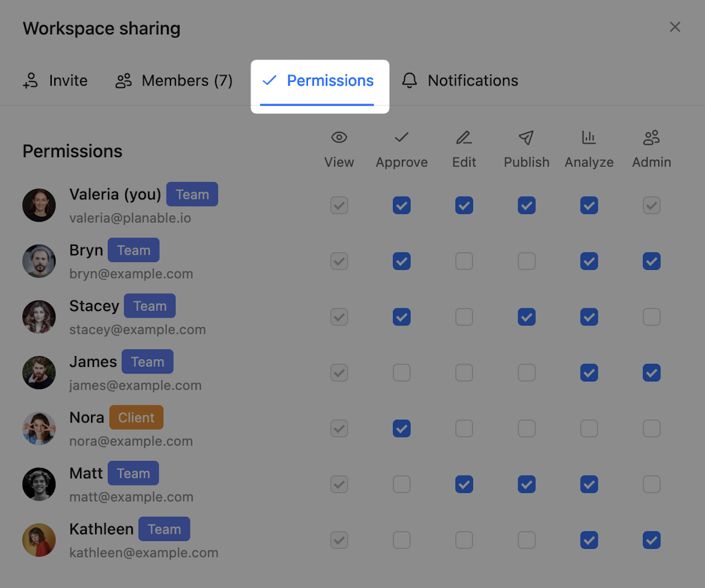Click Nora's orange Client badge
The image size is (705, 588).
[136, 418]
